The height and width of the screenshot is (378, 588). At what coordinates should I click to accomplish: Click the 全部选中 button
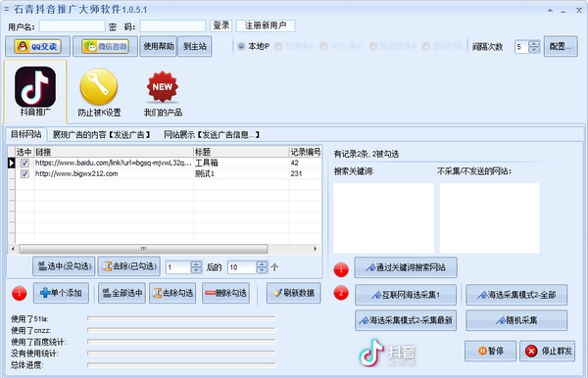click(122, 293)
